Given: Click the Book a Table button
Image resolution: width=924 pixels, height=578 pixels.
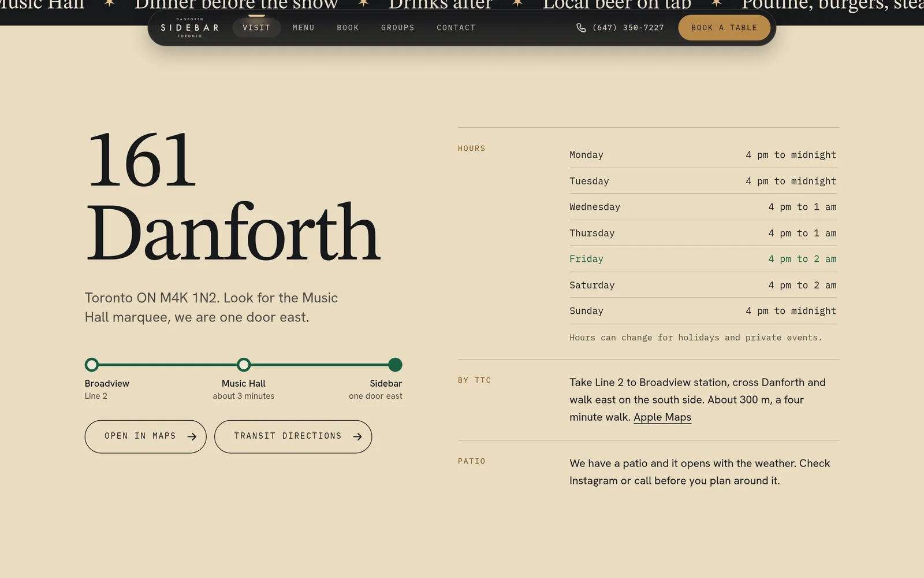Looking at the screenshot, I should (x=724, y=28).
